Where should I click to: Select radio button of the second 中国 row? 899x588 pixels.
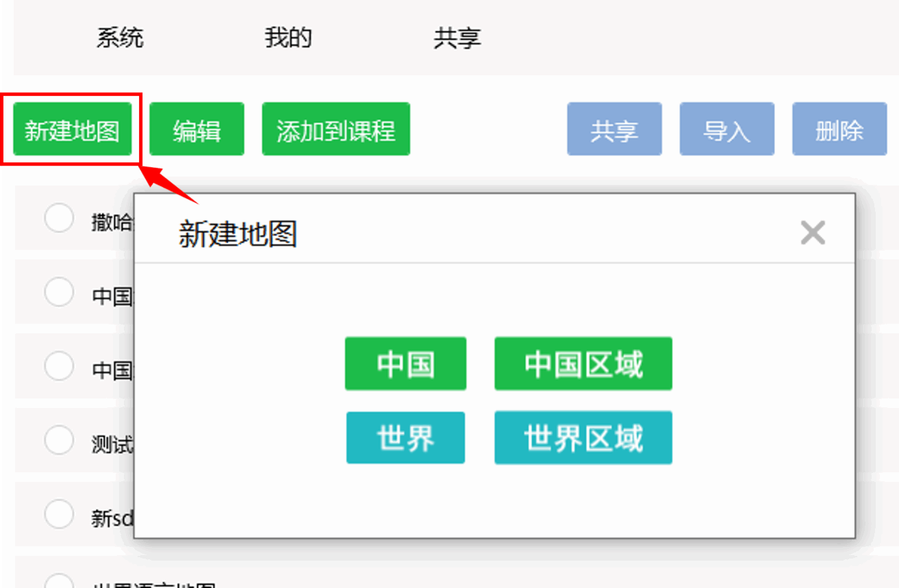(59, 366)
